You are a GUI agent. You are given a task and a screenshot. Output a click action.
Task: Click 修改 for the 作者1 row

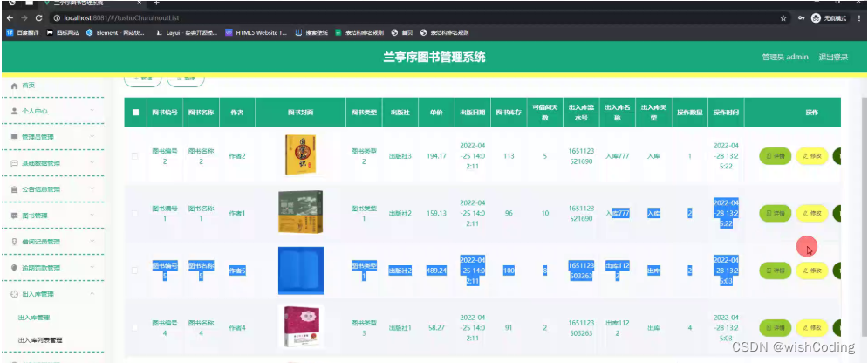click(811, 213)
